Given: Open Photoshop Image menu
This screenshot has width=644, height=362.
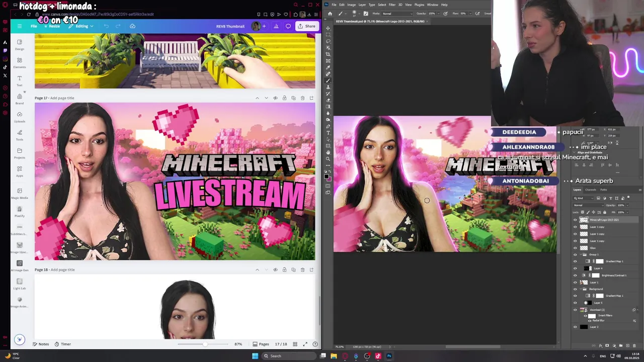Looking at the screenshot, I should (x=351, y=5).
